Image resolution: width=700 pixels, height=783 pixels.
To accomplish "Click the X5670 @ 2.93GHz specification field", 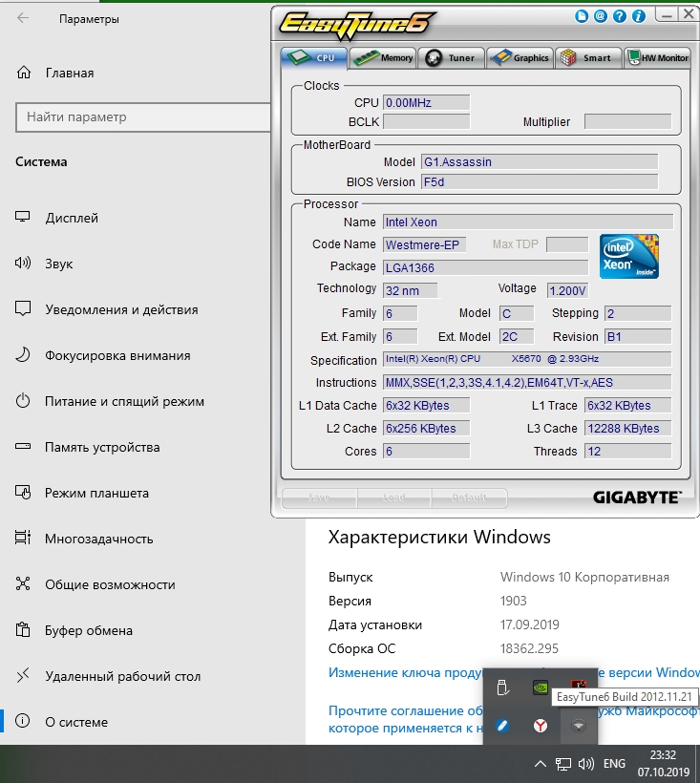I will click(x=527, y=359).
